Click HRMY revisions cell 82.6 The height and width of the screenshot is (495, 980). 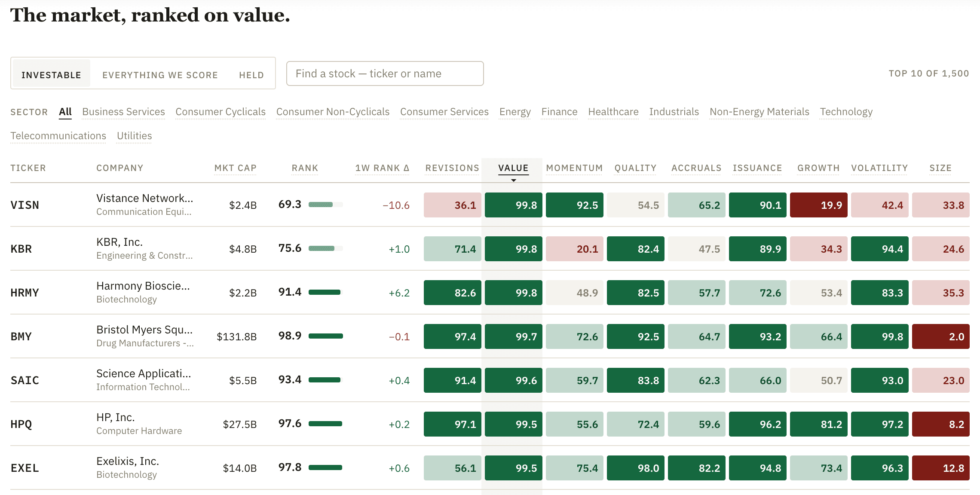(x=452, y=293)
